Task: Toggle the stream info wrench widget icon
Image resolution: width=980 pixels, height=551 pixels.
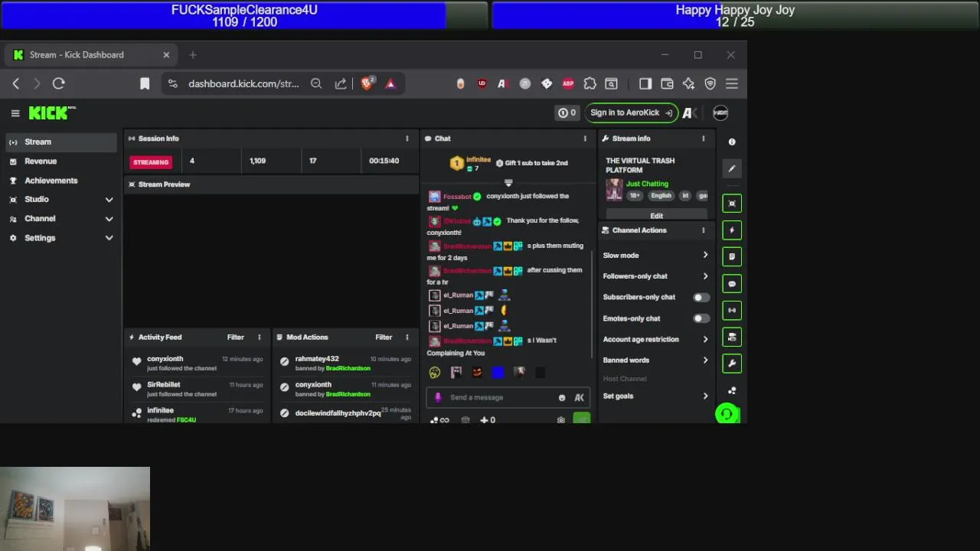Action: click(732, 364)
